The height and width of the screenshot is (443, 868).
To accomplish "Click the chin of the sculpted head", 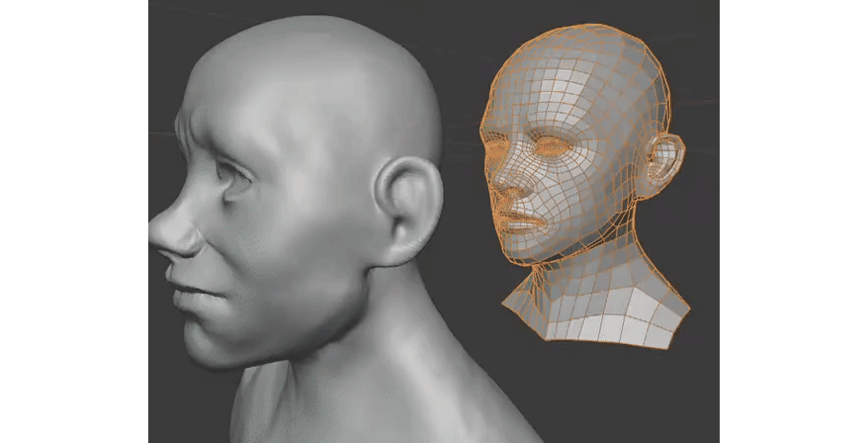I will point(213,348).
